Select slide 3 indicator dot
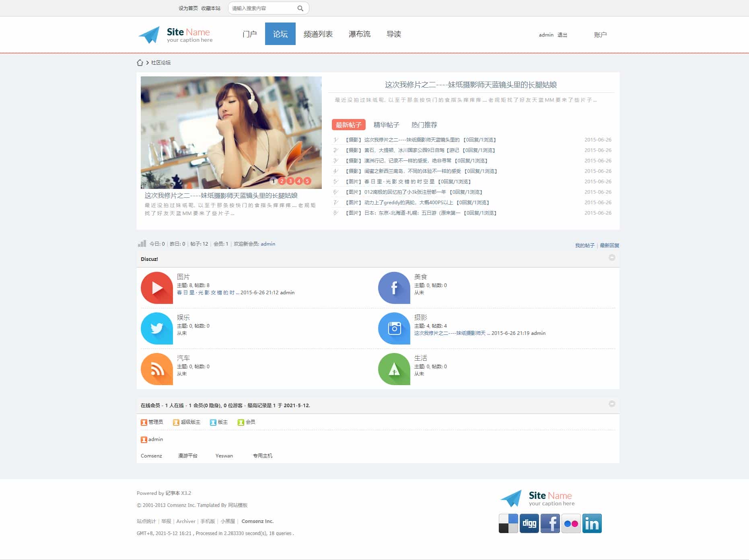The width and height of the screenshot is (749, 560). pyautogui.click(x=290, y=181)
